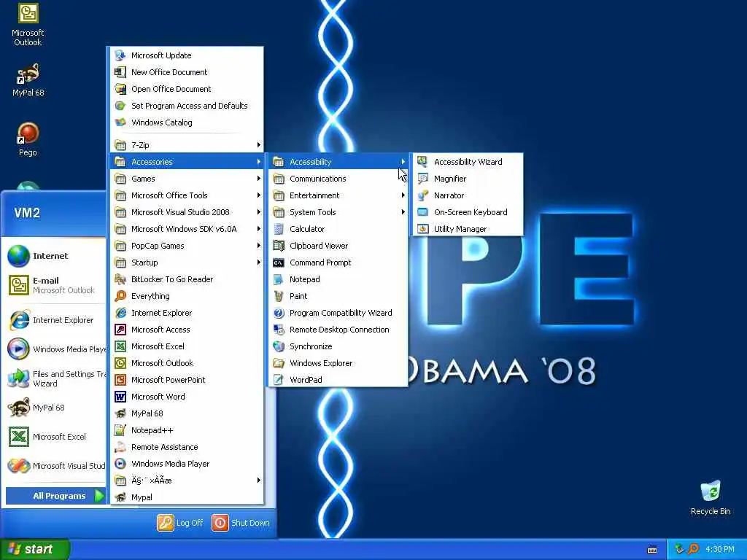Choose BitLocker To Go Reader entry
The height and width of the screenshot is (560, 747).
pyautogui.click(x=187, y=279)
